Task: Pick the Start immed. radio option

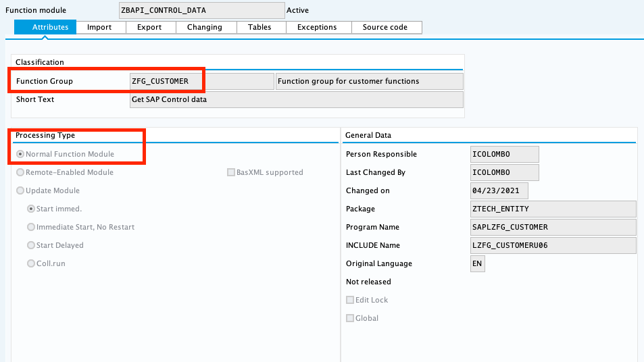Action: (x=31, y=209)
